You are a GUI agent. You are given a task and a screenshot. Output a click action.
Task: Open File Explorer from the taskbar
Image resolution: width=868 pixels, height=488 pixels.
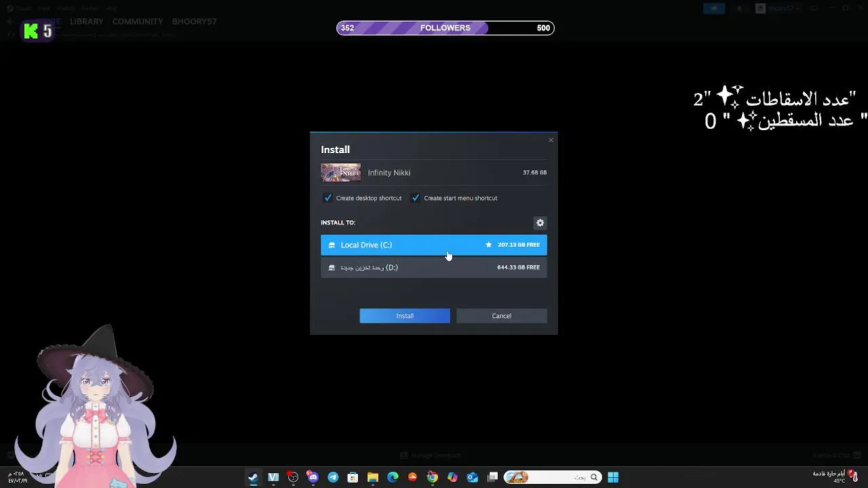coord(372,477)
